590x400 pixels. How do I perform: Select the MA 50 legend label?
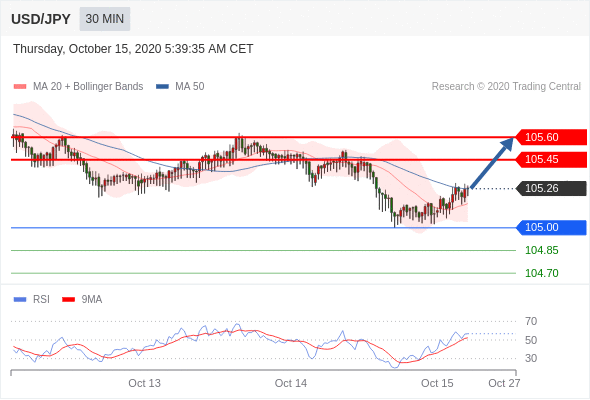(x=190, y=87)
